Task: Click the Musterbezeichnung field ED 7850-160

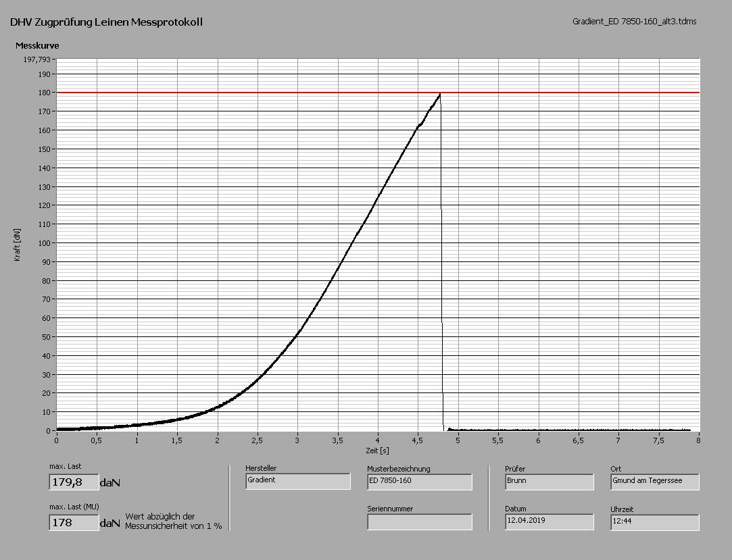Action: coord(420,482)
